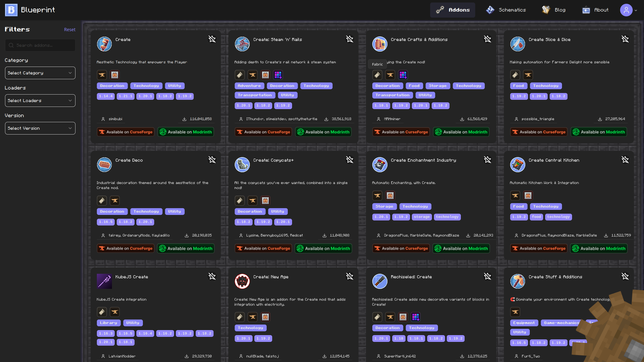Open Create: Copycats+ on Modrinth
Image resolution: width=644 pixels, height=362 pixels.
(x=323, y=248)
